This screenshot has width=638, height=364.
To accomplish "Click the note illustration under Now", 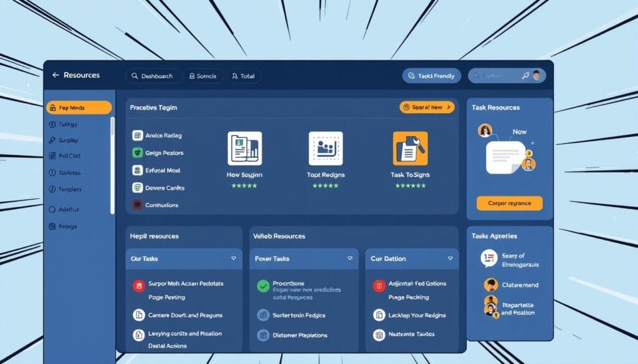I will click(506, 157).
